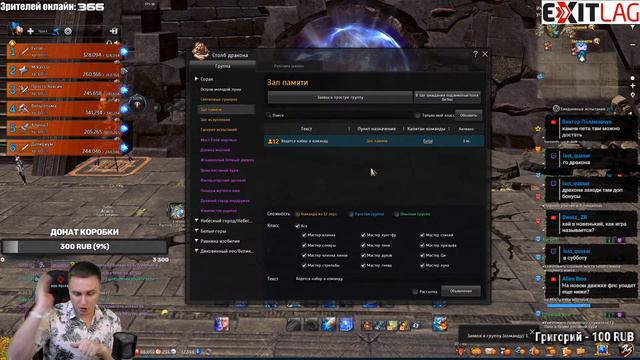Image resolution: width=640 pixels, height=360 pixels.
Task: Click the Обновить refresh button
Action: tap(468, 116)
